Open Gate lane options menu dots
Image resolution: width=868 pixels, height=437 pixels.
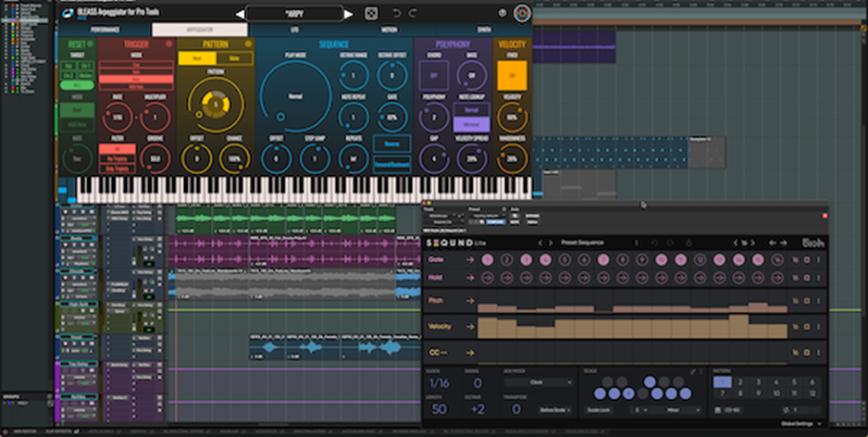pos(819,260)
